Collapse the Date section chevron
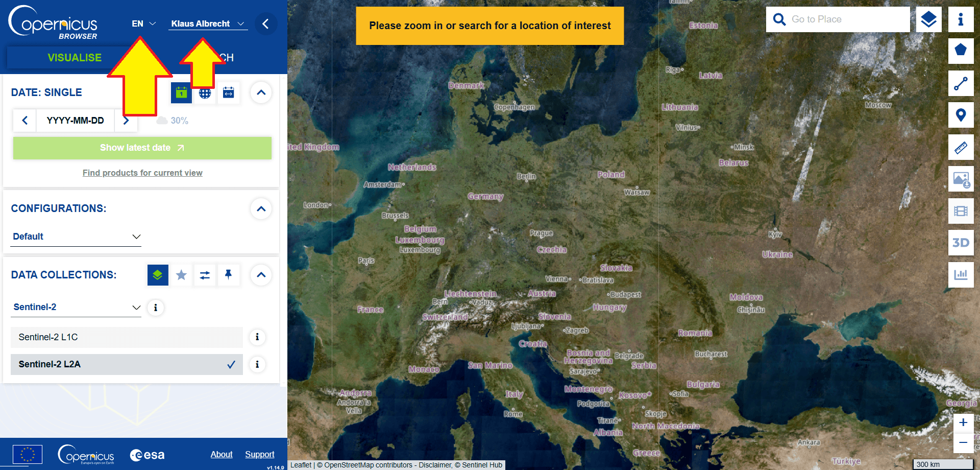980x470 pixels. (x=261, y=92)
